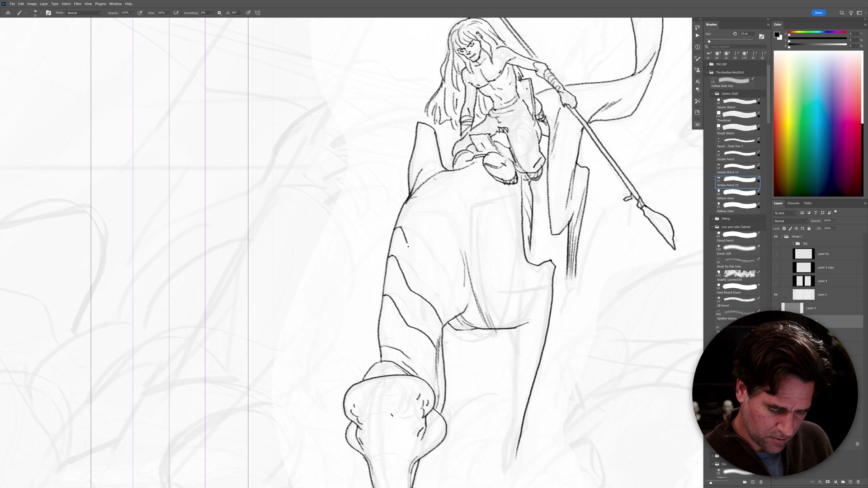Screen dimensions: 868x488
Task: Click the foreground color swatch in Color panel
Action: [777, 34]
